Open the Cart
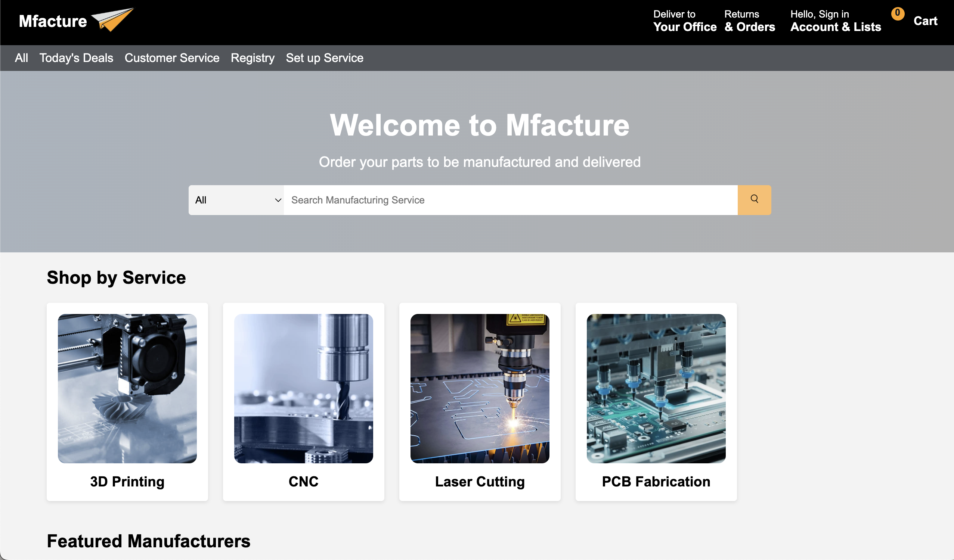This screenshot has width=954, height=560. click(925, 21)
